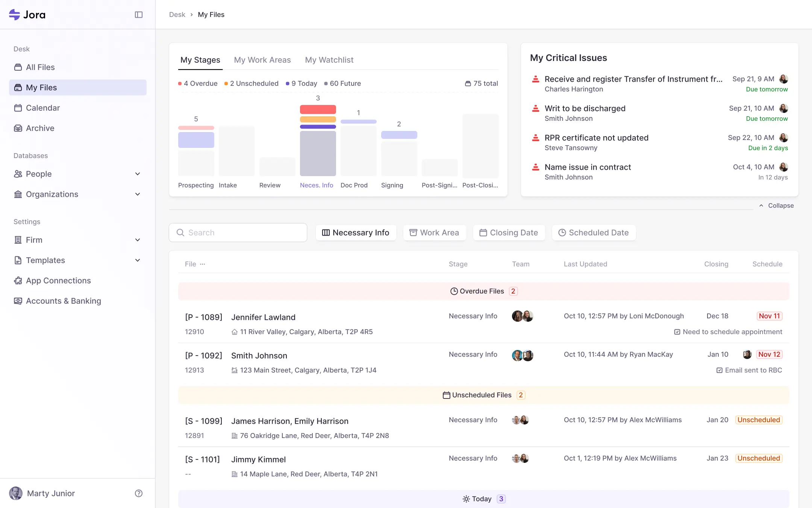Screen dimensions: 812x508
Task: Check the Need to schedule appointment checkbox
Action: (678, 332)
